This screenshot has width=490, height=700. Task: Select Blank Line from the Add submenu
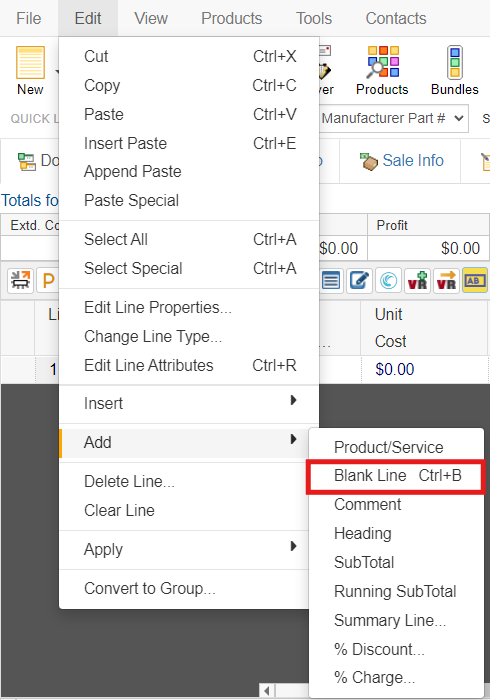tap(395, 476)
